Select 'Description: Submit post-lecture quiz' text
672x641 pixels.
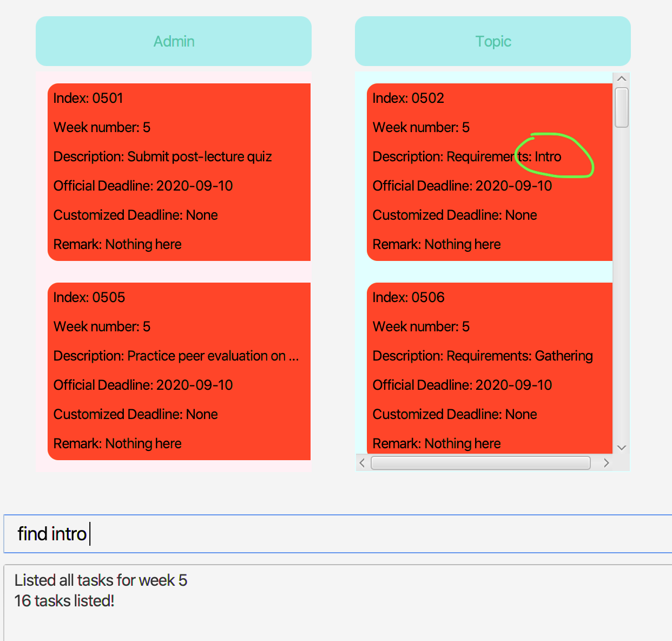point(162,156)
